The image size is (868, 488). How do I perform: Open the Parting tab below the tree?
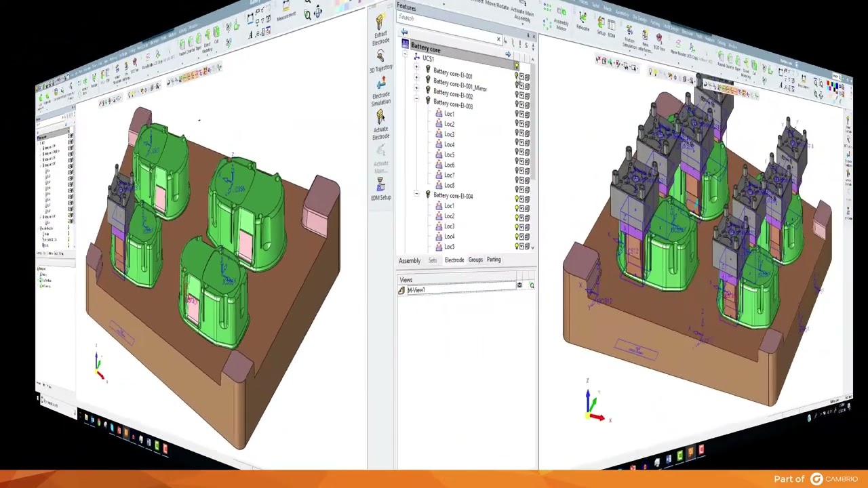[494, 260]
